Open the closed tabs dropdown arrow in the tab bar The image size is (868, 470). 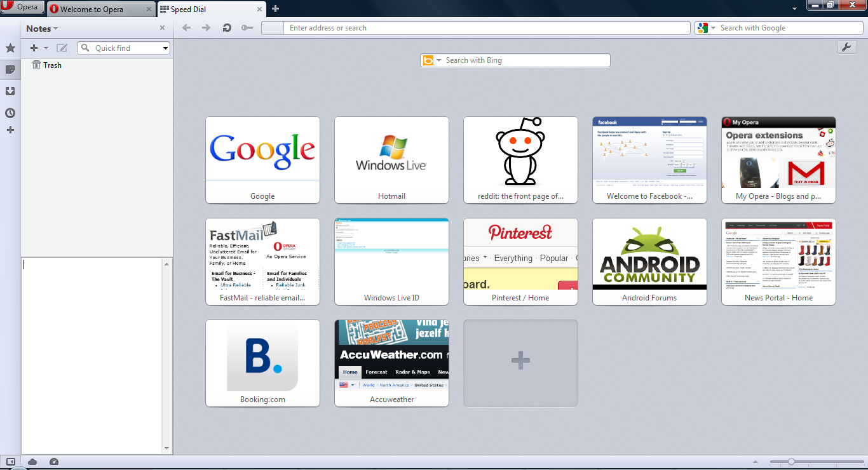pos(794,9)
